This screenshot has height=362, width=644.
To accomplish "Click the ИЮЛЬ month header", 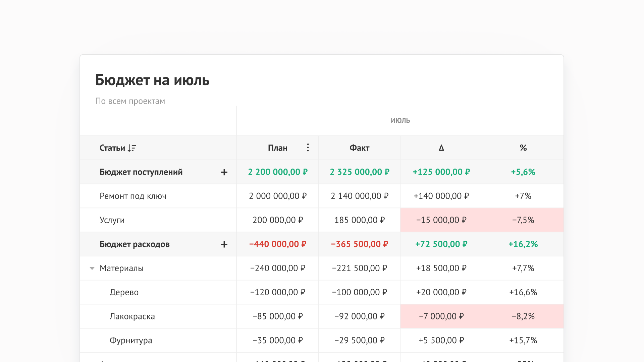I will (x=400, y=120).
